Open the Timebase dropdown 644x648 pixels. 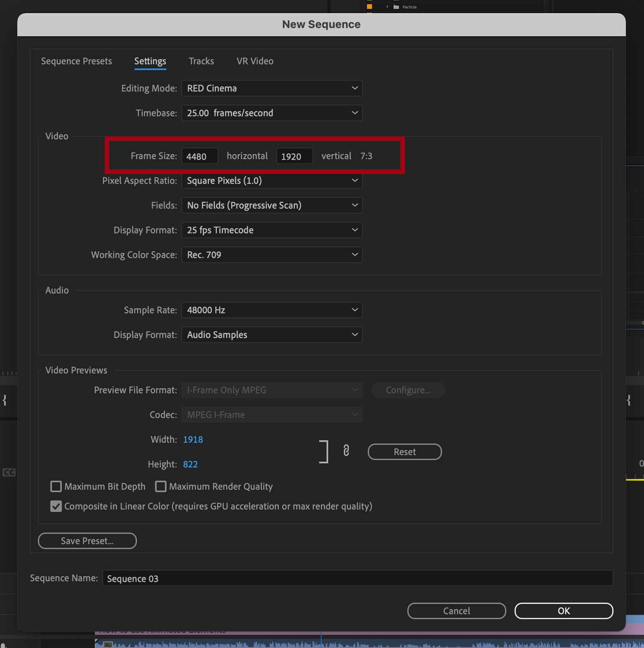click(x=272, y=113)
